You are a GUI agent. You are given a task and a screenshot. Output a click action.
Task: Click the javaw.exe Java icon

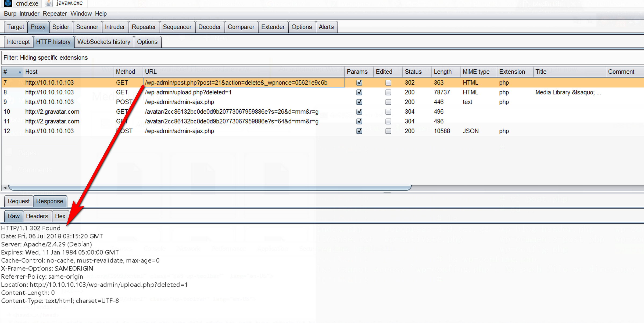[x=49, y=3]
